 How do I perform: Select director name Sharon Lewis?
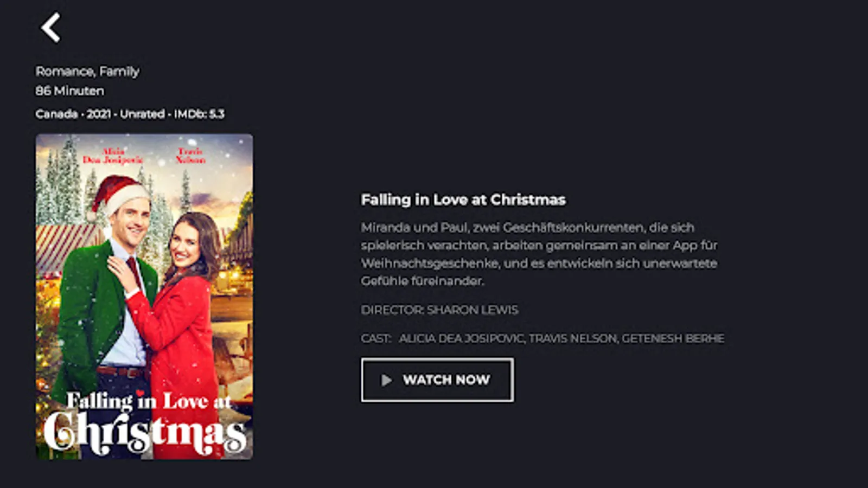pos(473,310)
